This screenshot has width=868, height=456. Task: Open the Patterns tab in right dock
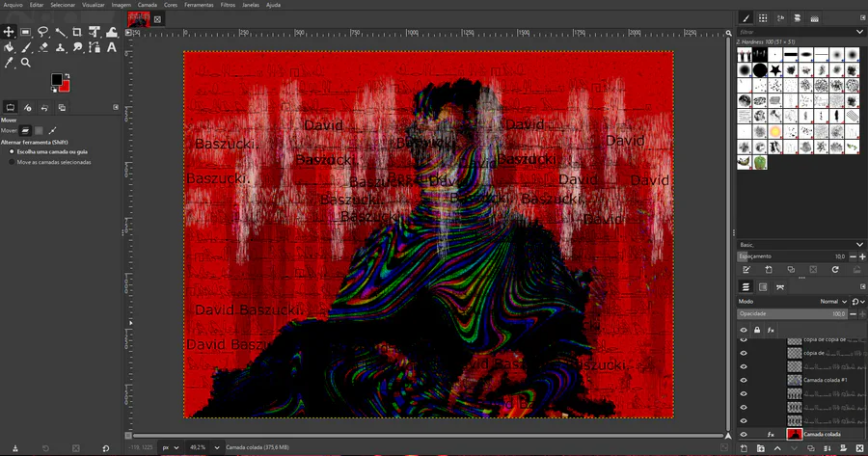[x=763, y=18]
